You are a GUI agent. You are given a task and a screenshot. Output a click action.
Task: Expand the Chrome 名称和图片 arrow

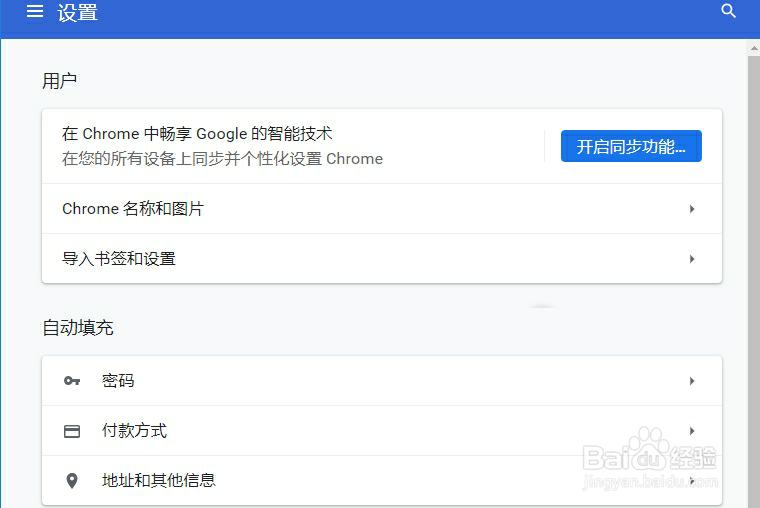[692, 209]
